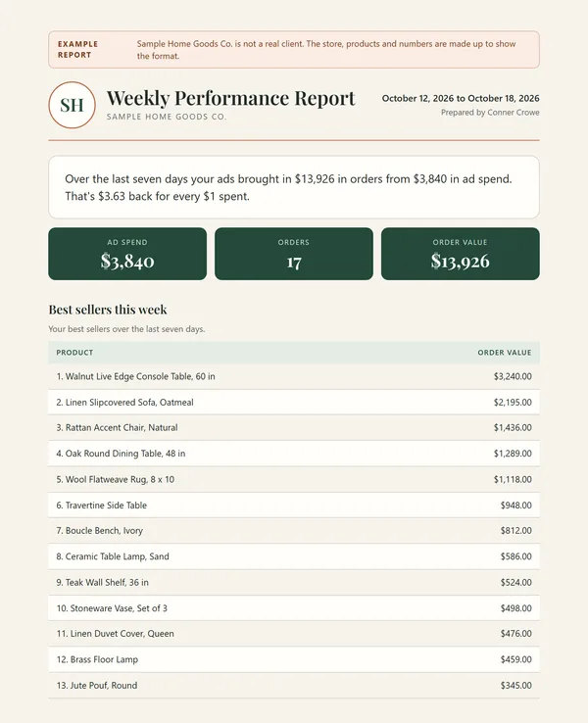Click 'Prepared by Conner Crowe'
588x723 pixels.
click(x=490, y=113)
